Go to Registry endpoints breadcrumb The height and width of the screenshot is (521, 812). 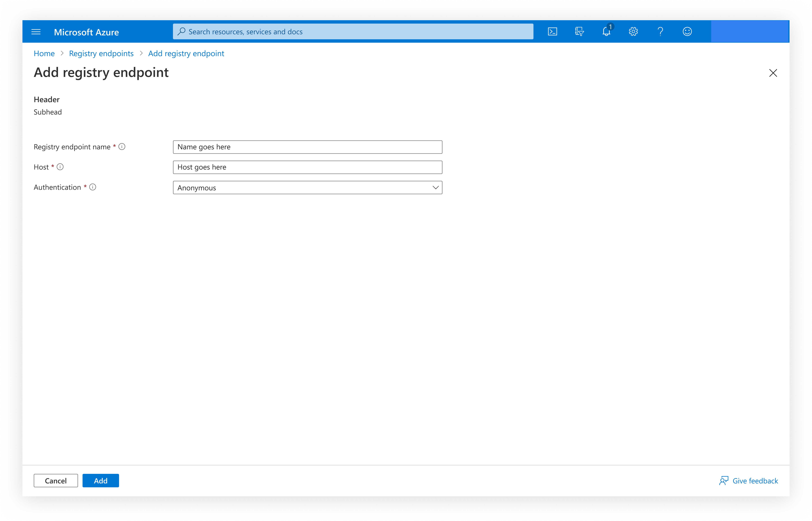click(101, 53)
